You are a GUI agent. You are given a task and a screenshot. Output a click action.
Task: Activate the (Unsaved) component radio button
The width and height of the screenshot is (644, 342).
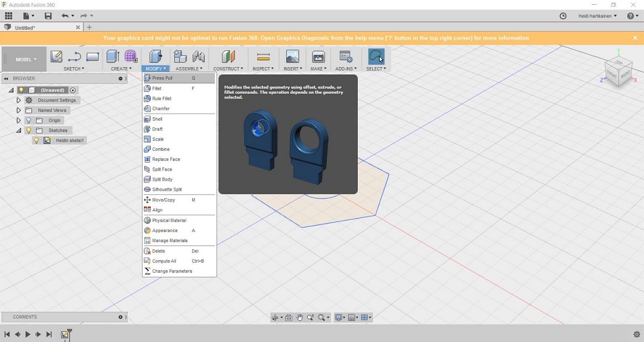pos(72,90)
